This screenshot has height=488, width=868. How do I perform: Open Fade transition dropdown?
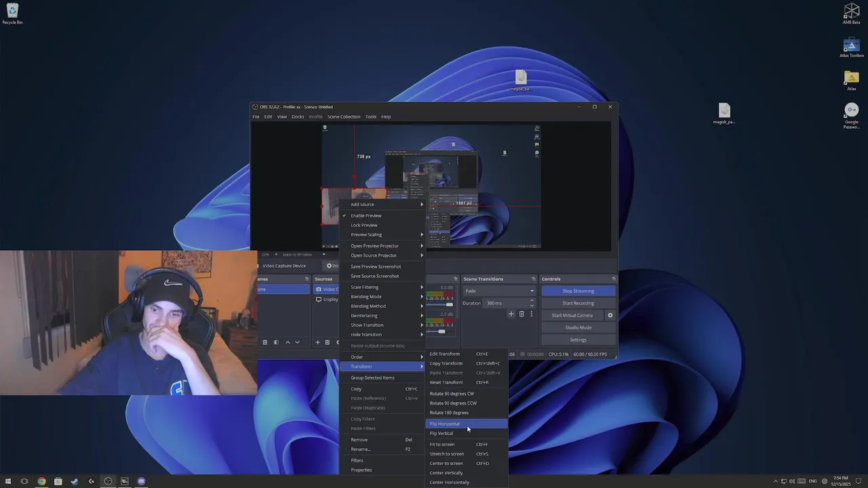(498, 291)
